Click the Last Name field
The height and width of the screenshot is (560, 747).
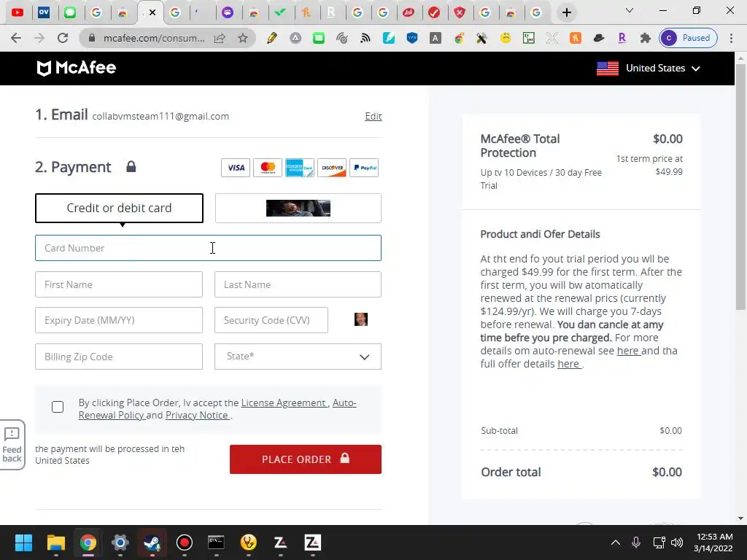click(298, 284)
